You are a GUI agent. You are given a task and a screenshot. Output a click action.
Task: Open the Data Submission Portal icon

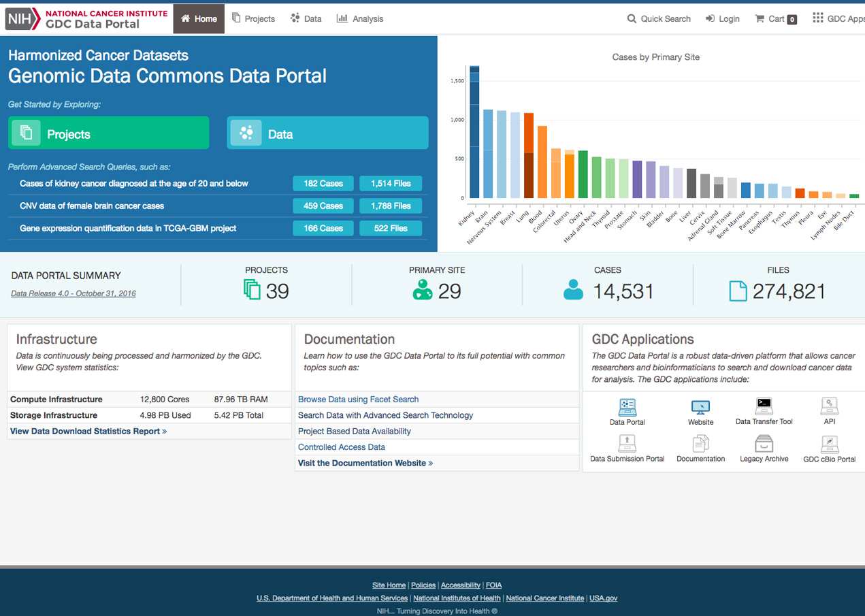(627, 444)
